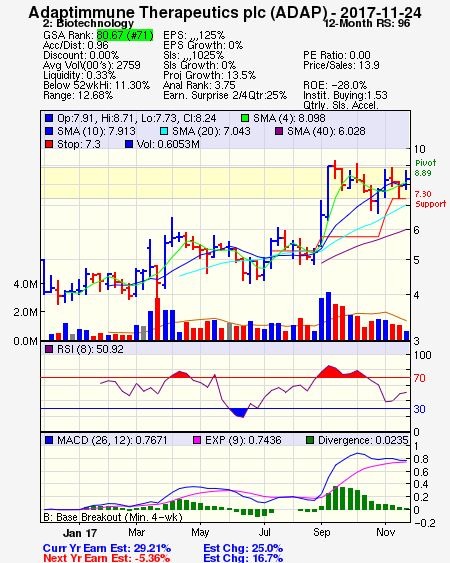Click the Qtrly. Sls. Accel. text
450x563 pixels.
341,106
